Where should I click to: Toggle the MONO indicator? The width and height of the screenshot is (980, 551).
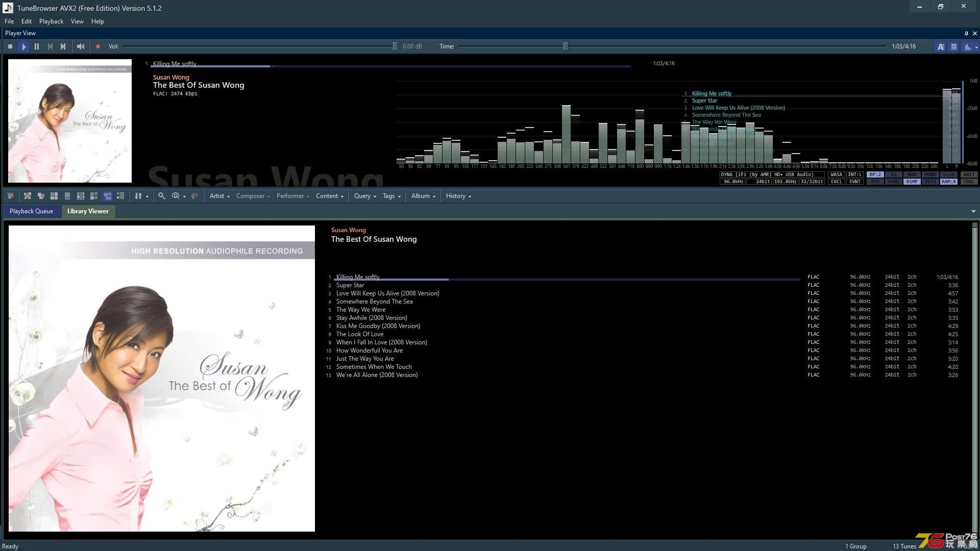click(930, 174)
